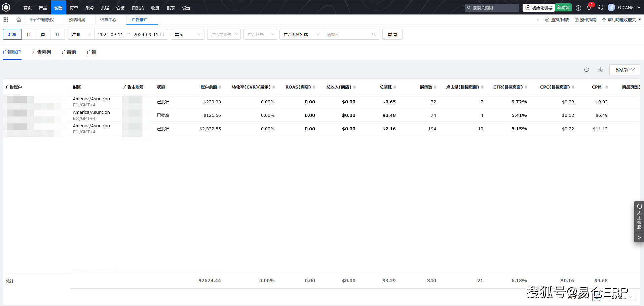644x306 pixels.
Task: Open the 默认项 column preset dropdown
Action: [624, 70]
